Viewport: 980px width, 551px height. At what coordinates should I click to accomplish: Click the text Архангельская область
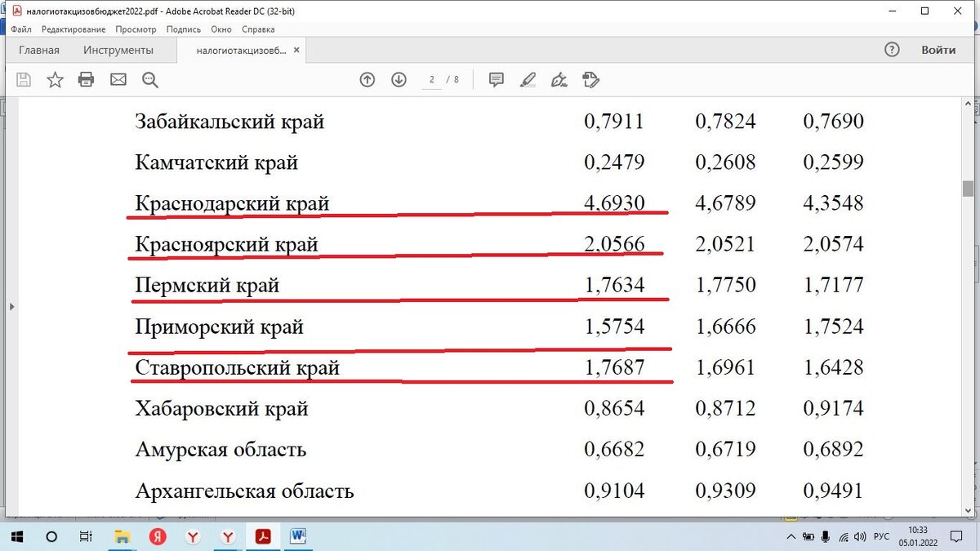point(244,491)
